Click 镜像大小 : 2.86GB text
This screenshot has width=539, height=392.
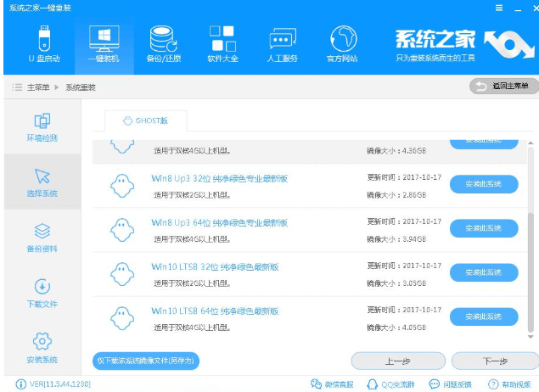(x=396, y=195)
